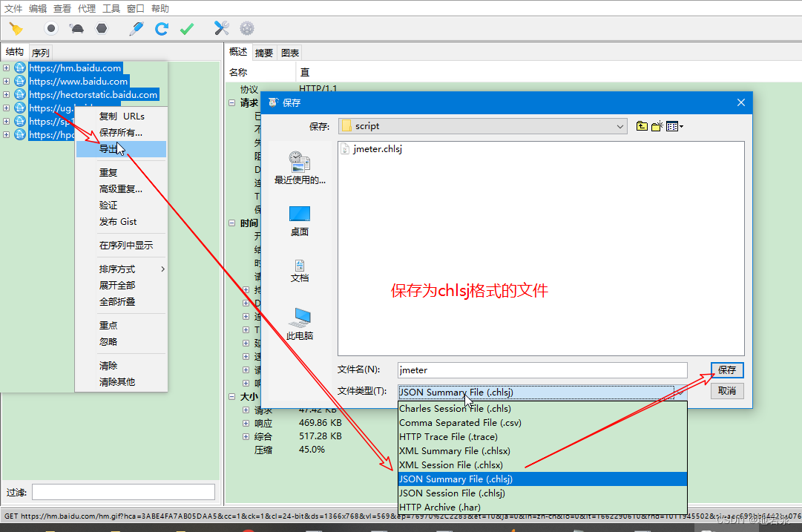
Task: Click the up one level folder icon
Action: [641, 126]
